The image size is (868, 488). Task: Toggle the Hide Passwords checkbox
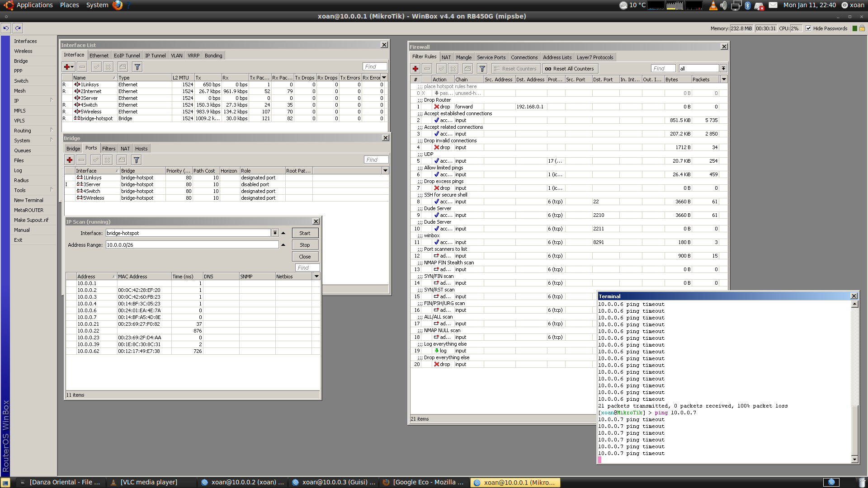coord(808,28)
